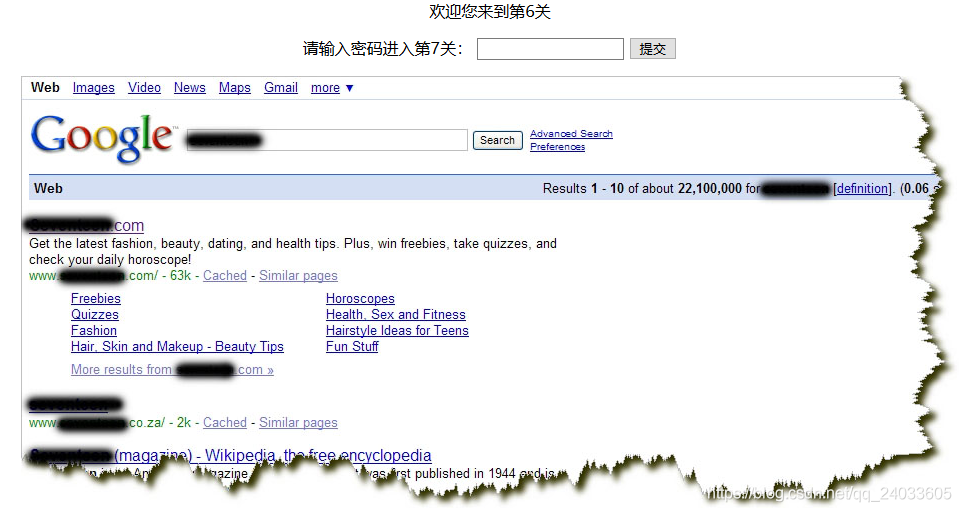961x512 pixels.
Task: Open the Fun Stuff sitelink
Action: click(352, 346)
